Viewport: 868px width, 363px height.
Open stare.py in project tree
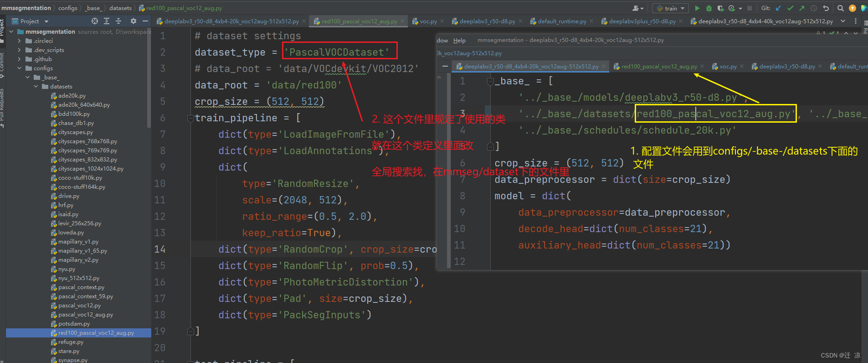[x=68, y=351]
